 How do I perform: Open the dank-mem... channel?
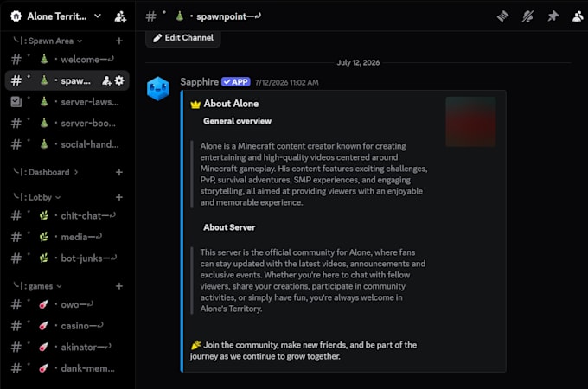(67, 368)
